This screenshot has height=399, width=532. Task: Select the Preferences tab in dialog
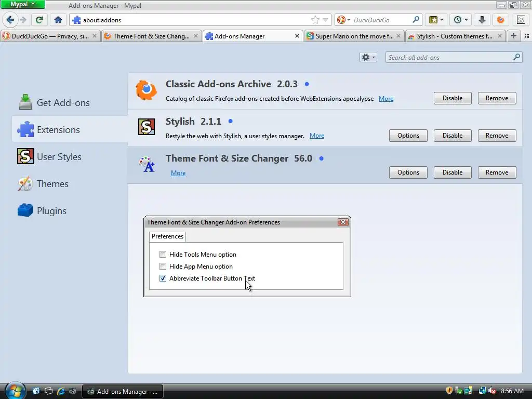point(167,236)
